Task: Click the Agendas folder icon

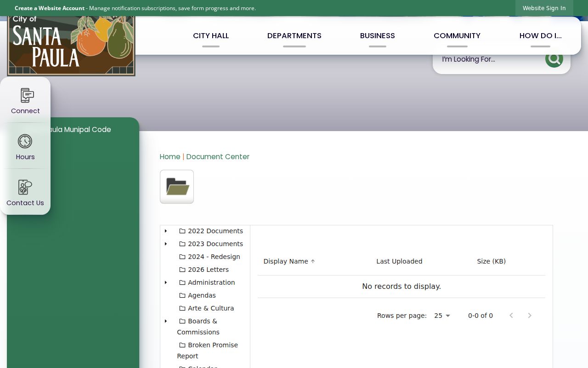Action: coord(182,295)
